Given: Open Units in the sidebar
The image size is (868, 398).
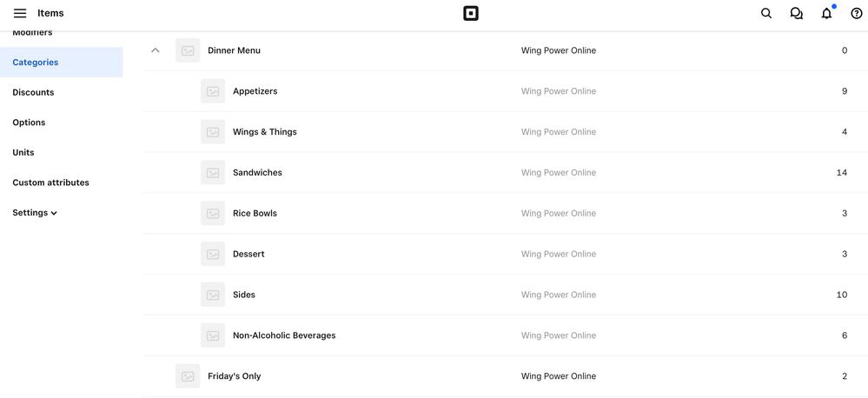Looking at the screenshot, I should click(23, 152).
